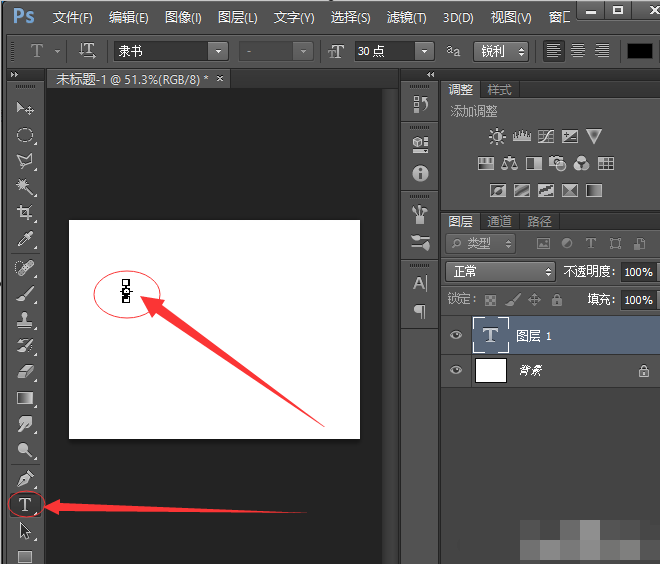
Task: Hide the 图层 1 text layer
Action: [x=456, y=337]
